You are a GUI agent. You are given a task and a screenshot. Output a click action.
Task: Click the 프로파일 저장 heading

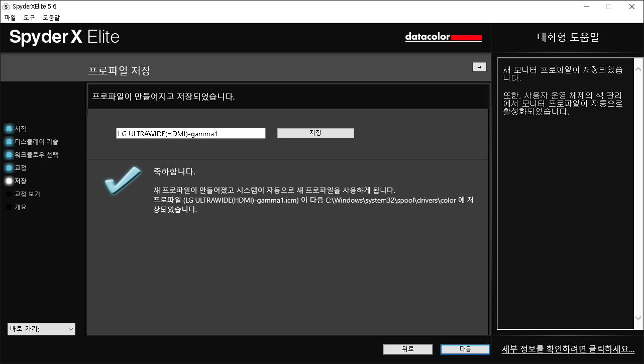point(120,70)
